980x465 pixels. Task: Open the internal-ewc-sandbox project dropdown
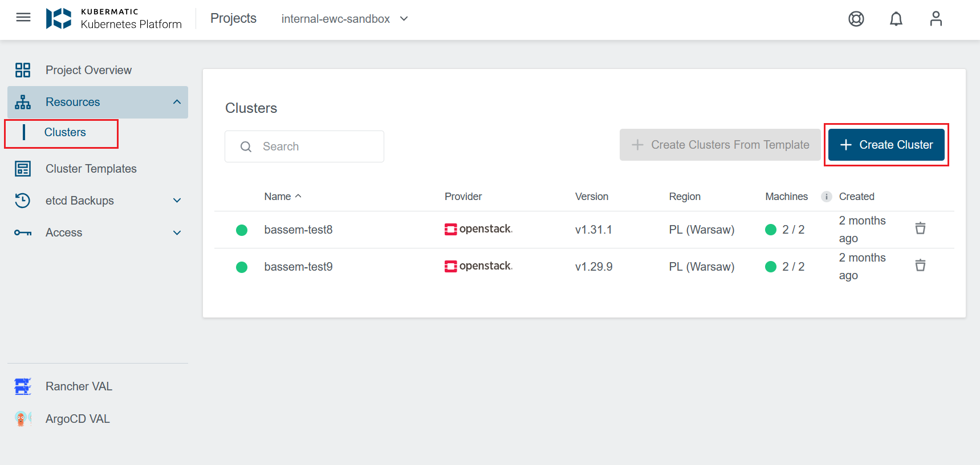tap(345, 19)
